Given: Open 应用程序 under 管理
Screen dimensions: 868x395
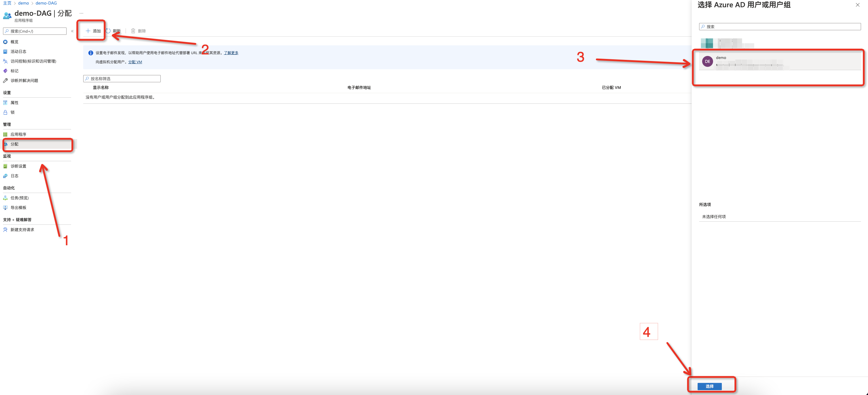Looking at the screenshot, I should pyautogui.click(x=18, y=134).
